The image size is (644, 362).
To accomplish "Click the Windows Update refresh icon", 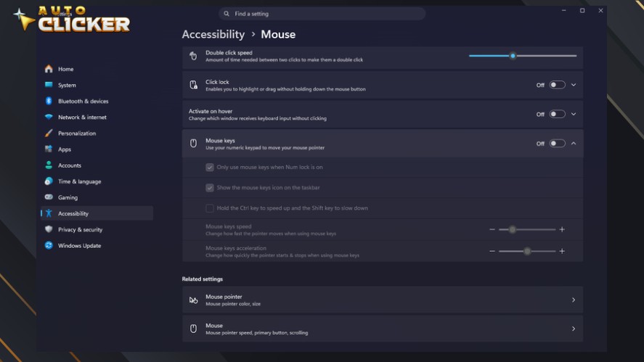I will click(x=49, y=245).
